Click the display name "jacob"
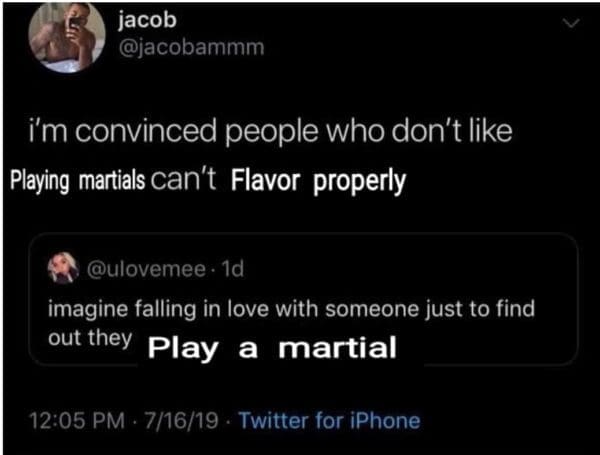Screen dimensions: 600x455 point(147,20)
